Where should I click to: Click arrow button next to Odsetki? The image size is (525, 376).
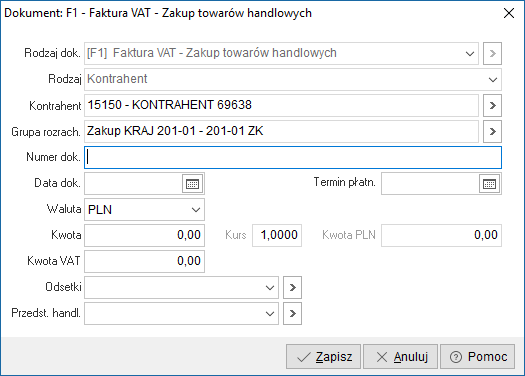(x=292, y=287)
